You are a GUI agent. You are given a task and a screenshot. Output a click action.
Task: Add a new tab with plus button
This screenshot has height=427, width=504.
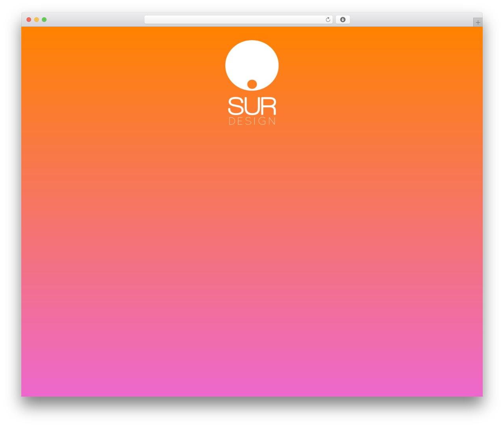tap(478, 22)
